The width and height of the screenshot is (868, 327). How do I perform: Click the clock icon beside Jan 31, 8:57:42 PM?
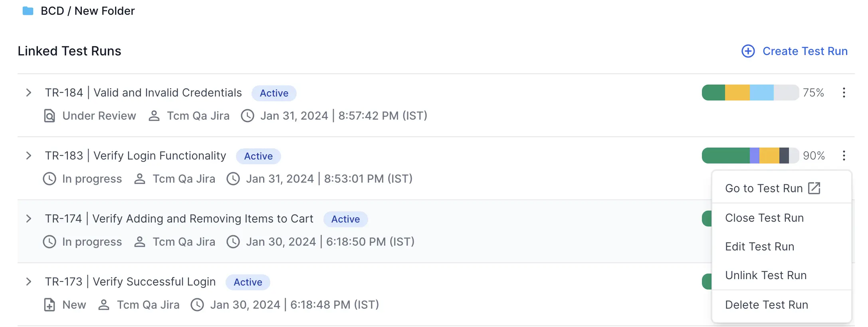point(248,116)
